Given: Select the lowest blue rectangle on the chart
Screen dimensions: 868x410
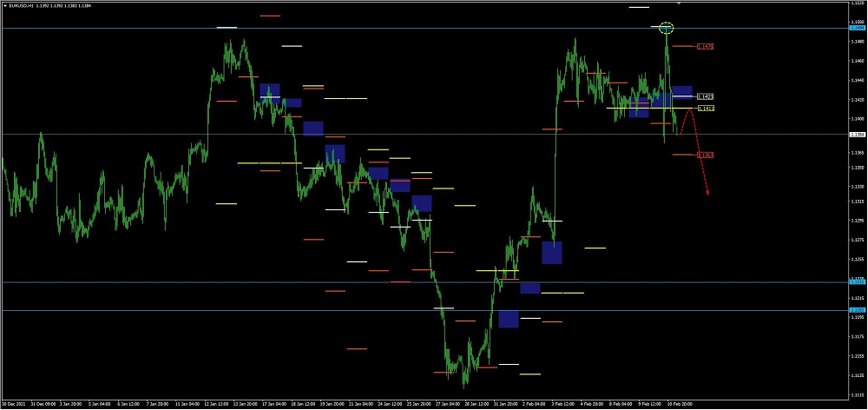Looking at the screenshot, I should click(x=509, y=319).
